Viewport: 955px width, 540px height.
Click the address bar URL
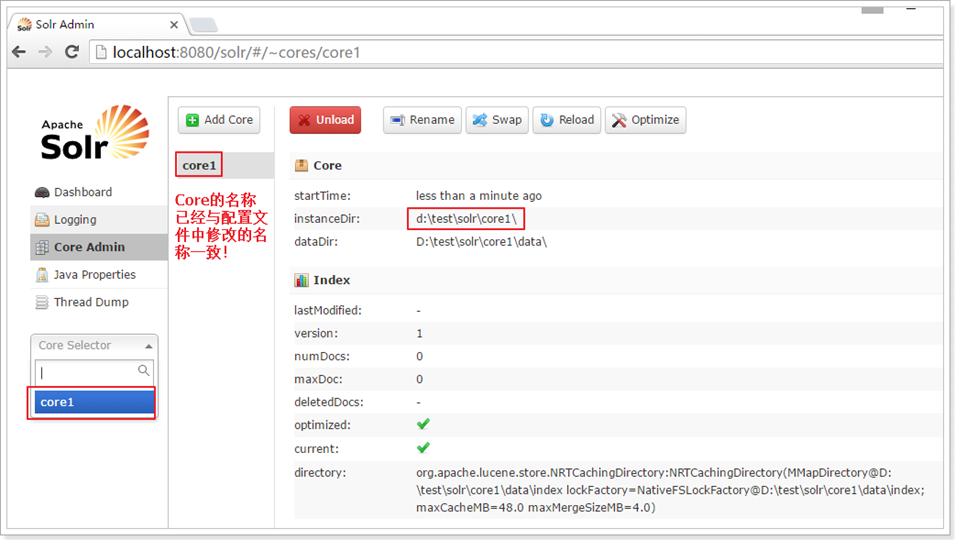(236, 52)
